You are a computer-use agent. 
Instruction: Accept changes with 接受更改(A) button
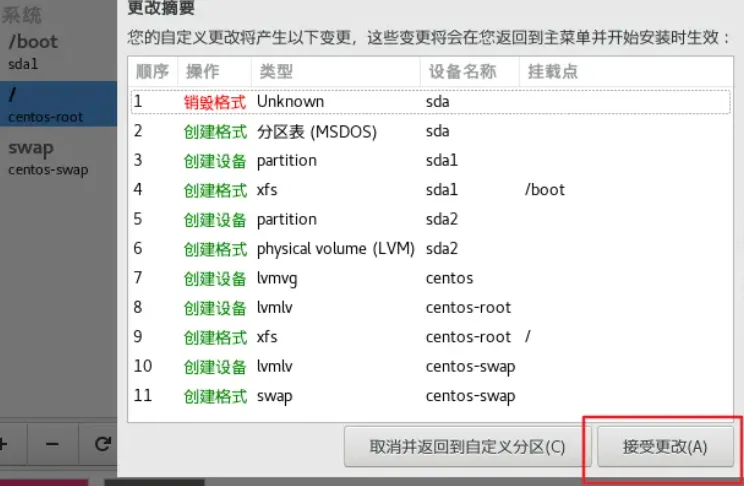(665, 447)
